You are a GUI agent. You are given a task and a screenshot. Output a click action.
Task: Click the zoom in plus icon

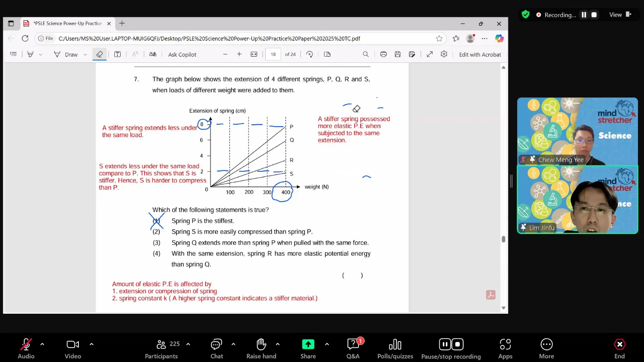click(x=239, y=54)
